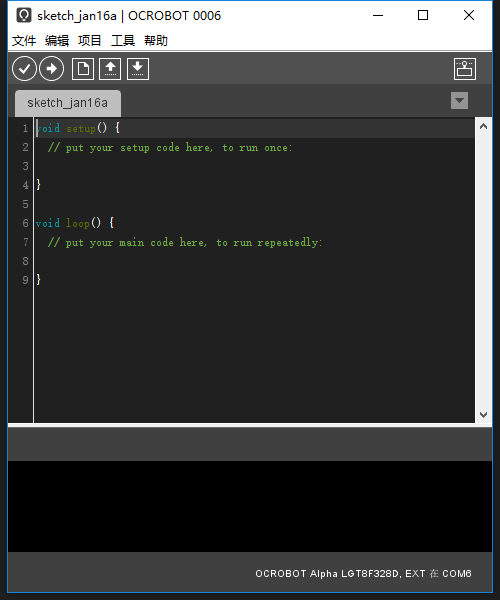Image resolution: width=500 pixels, height=600 pixels.
Task: Click the Upload arrow icon
Action: [x=52, y=69]
